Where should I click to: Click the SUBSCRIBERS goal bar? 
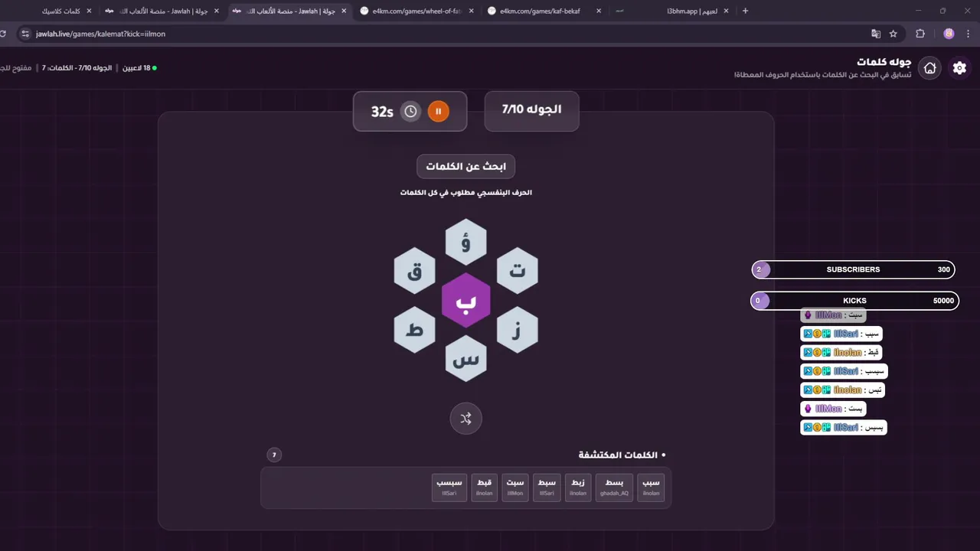[854, 269]
